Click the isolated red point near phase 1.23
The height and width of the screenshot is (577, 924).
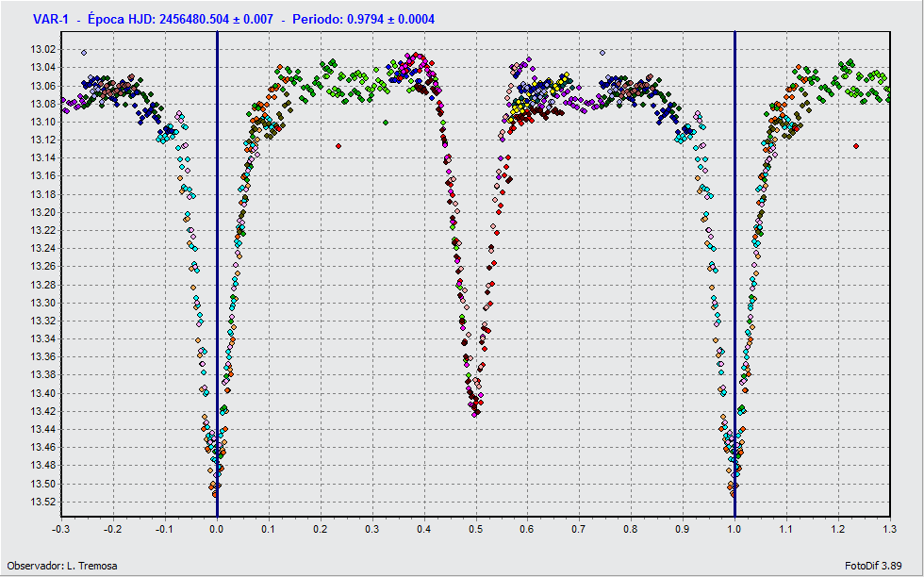[856, 145]
